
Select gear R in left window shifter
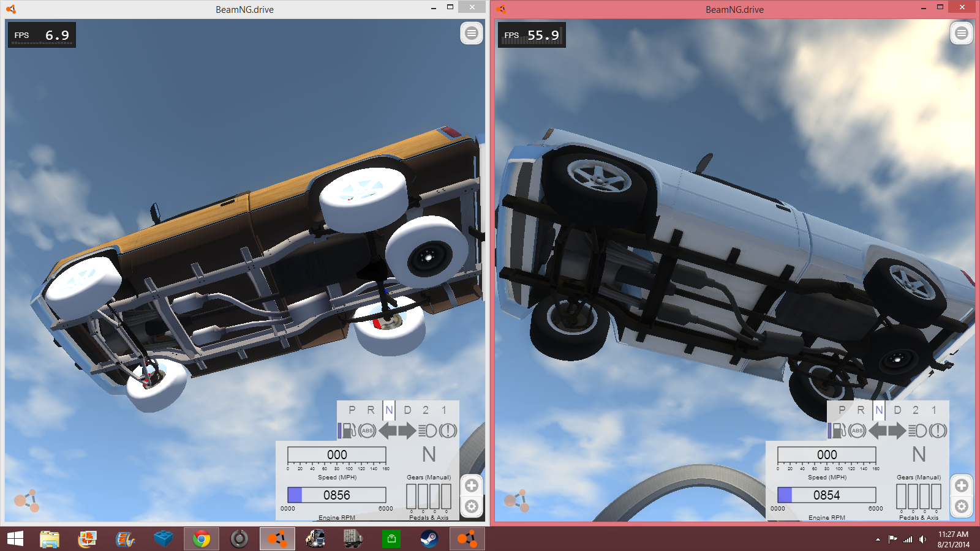pyautogui.click(x=371, y=410)
